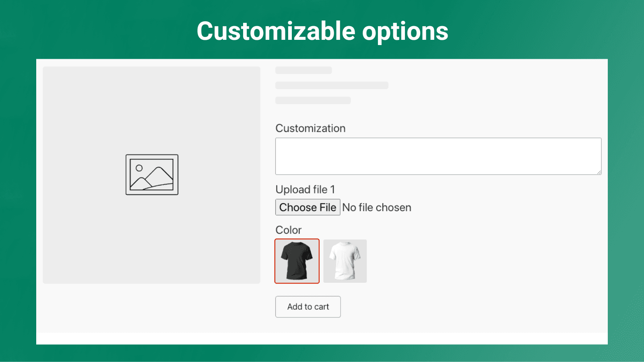Click the top product title placeholder bar
This screenshot has height=362, width=644.
pyautogui.click(x=303, y=70)
